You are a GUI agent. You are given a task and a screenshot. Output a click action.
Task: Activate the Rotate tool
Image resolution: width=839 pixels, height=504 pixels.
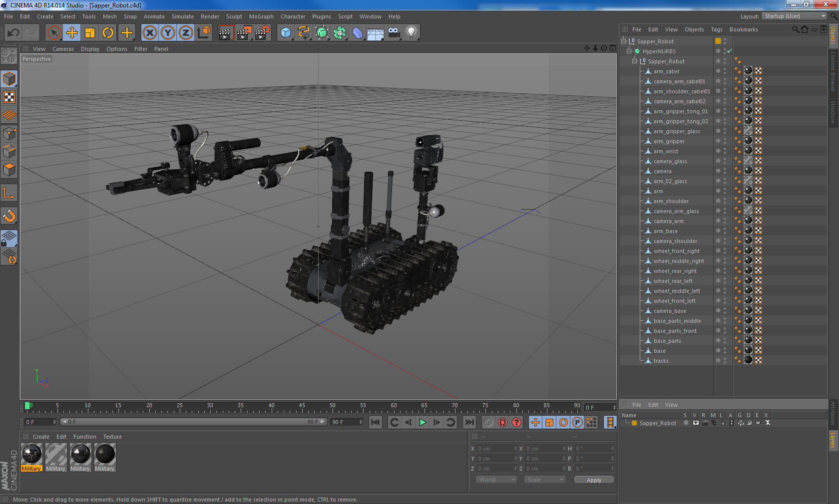click(x=108, y=33)
